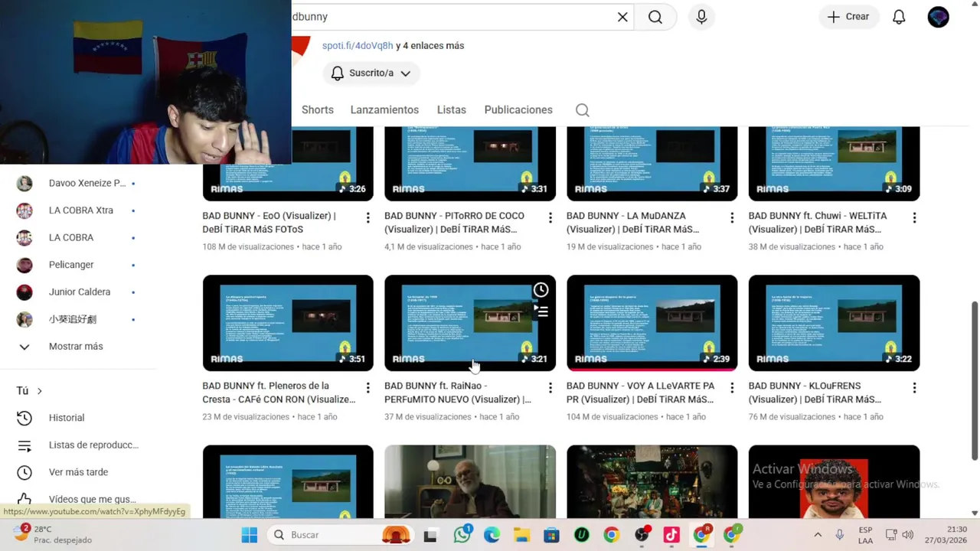This screenshot has width=980, height=551.
Task: Expand the Tú section chevron
Action: click(39, 391)
